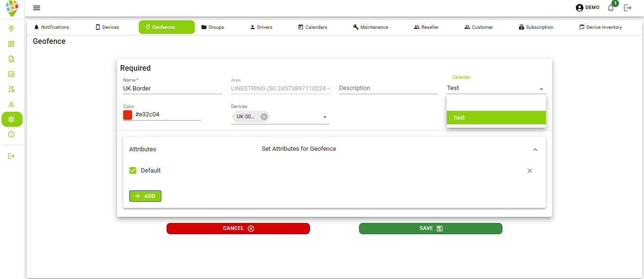
Task: Switch to the Calendars tab
Action: click(x=312, y=27)
